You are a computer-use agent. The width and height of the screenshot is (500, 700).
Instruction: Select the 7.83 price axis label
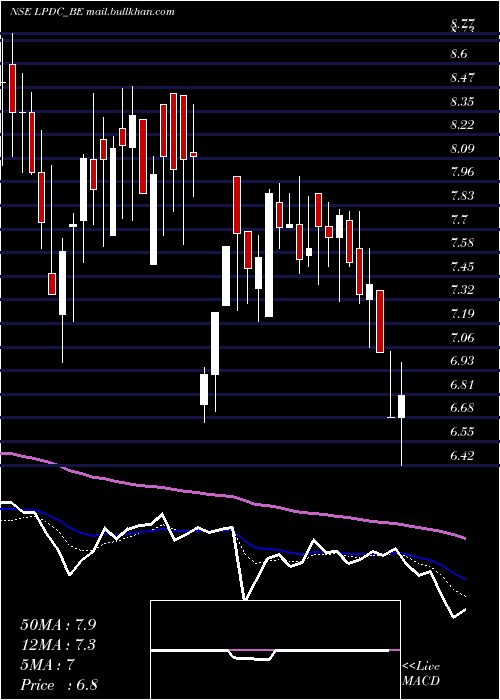[462, 196]
